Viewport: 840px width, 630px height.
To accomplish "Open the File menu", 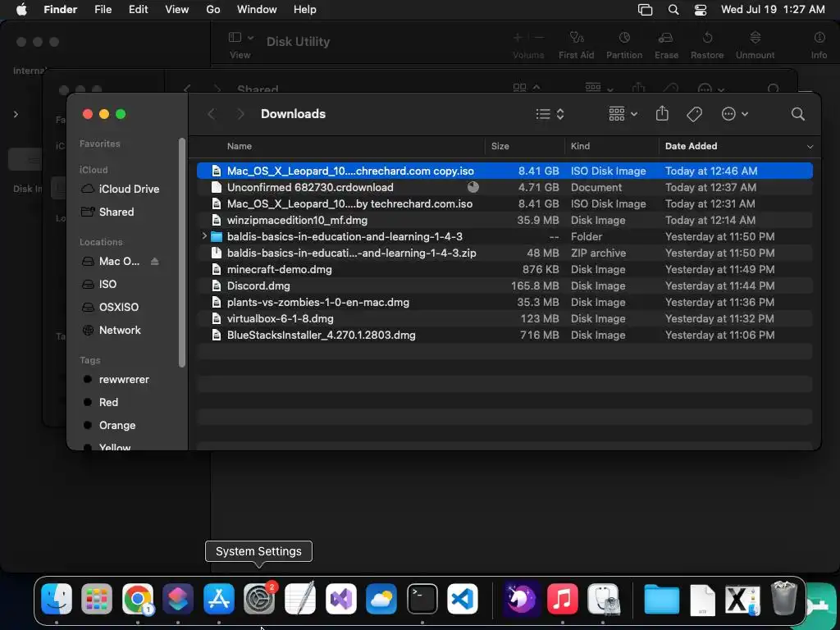I will point(103,10).
